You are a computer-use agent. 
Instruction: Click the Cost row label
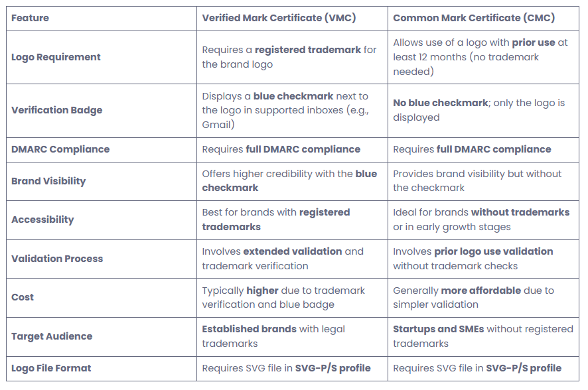coord(23,297)
